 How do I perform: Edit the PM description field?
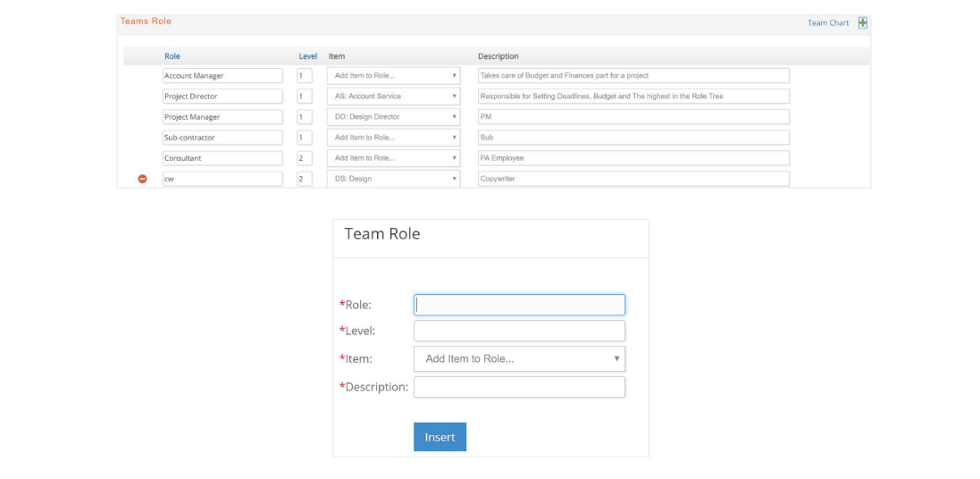(633, 117)
